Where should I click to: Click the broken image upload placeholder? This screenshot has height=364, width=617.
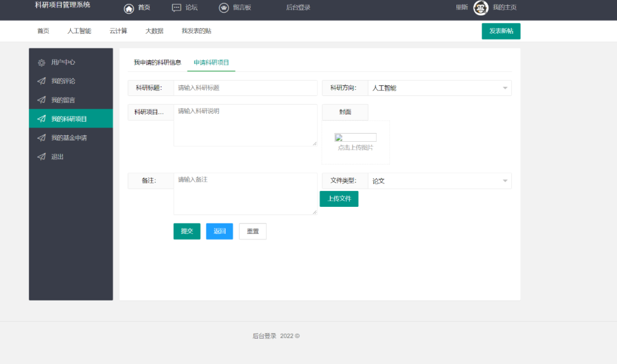coord(355,137)
